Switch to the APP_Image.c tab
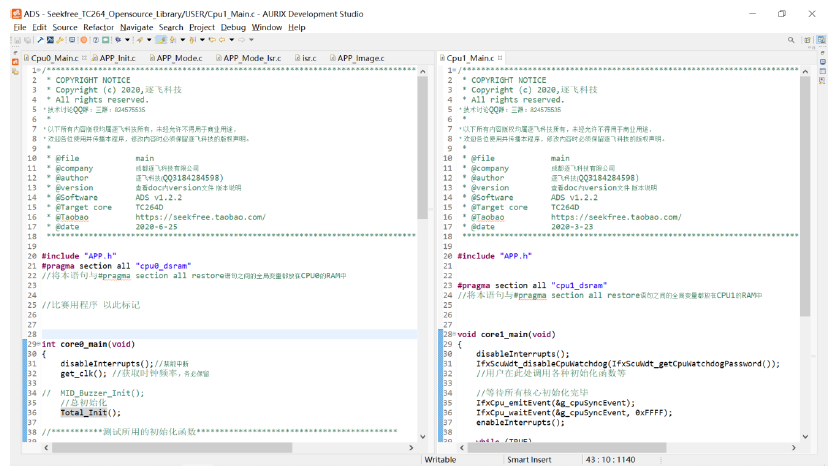 pyautogui.click(x=357, y=58)
